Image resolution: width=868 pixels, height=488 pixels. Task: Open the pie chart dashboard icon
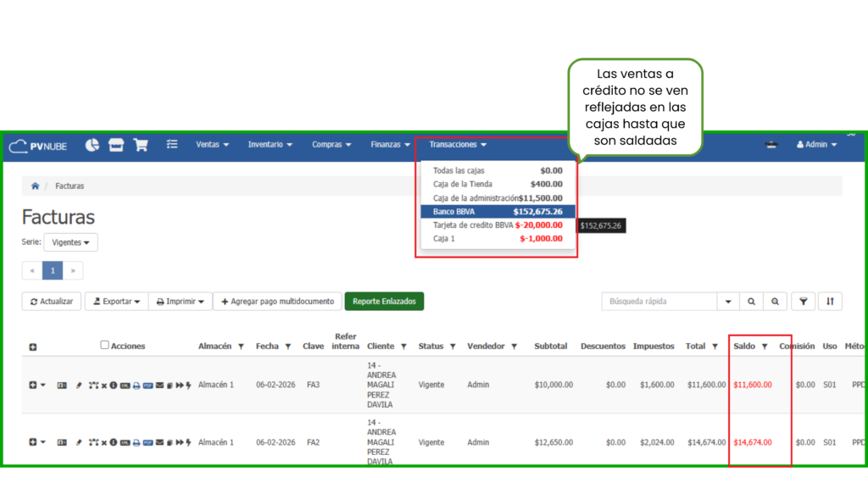tap(92, 145)
